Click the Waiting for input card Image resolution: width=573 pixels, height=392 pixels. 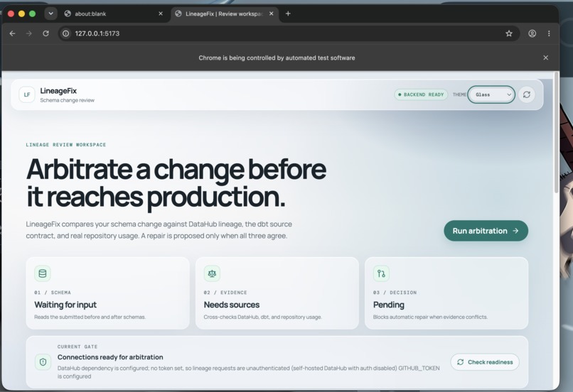pos(108,293)
